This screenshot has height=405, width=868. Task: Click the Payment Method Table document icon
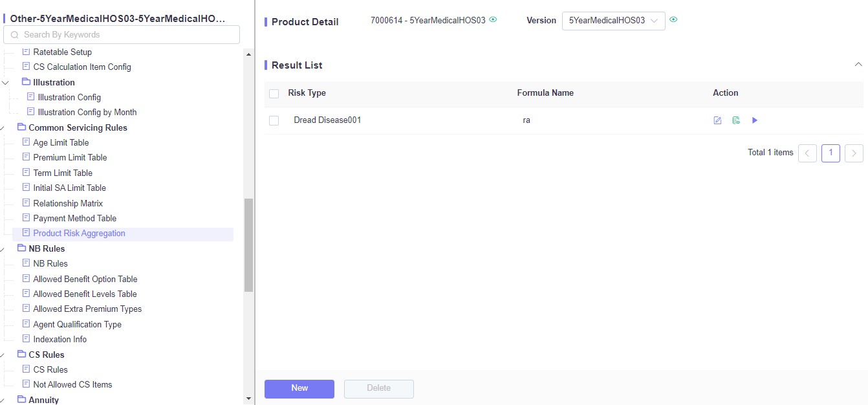pos(27,218)
